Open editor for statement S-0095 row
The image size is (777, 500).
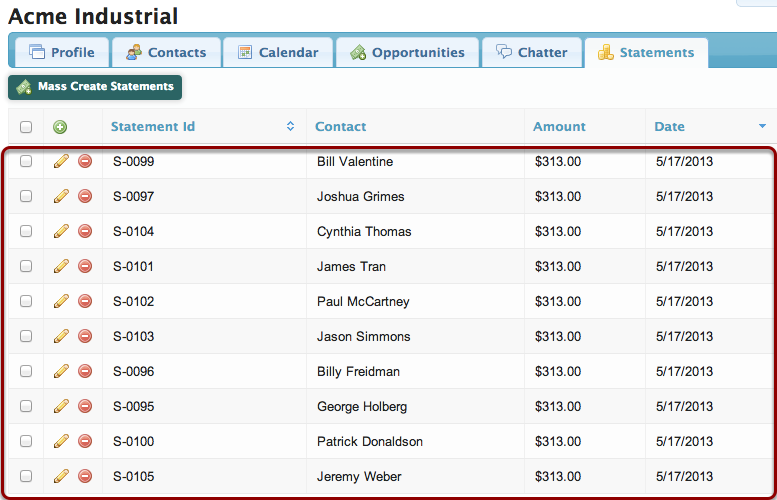coord(61,406)
